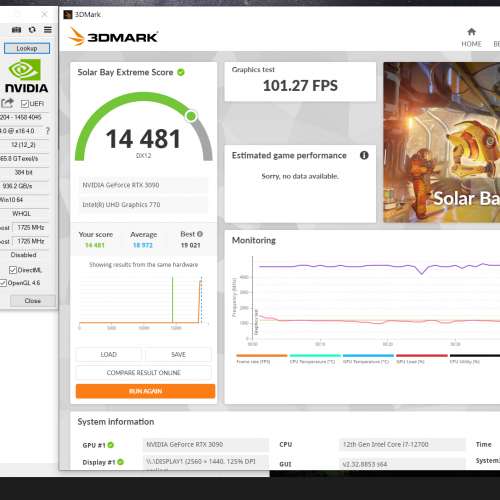
Task: Click 'Sorry, no data available.' text
Action: 300,176
